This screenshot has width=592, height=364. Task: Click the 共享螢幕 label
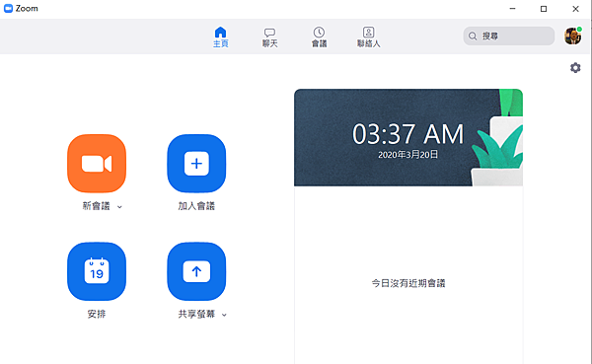(196, 314)
